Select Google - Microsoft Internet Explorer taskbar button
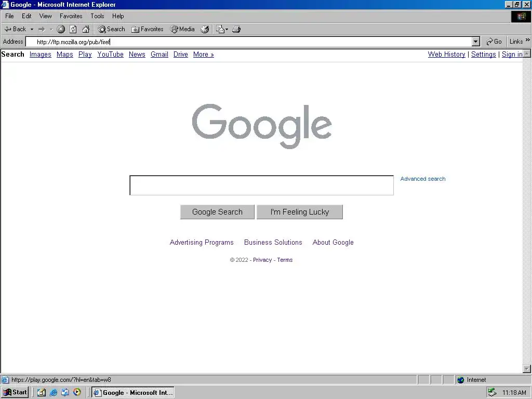 coord(133,393)
